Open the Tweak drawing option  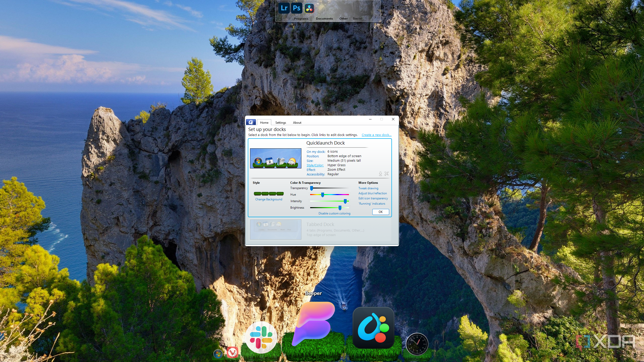click(368, 188)
